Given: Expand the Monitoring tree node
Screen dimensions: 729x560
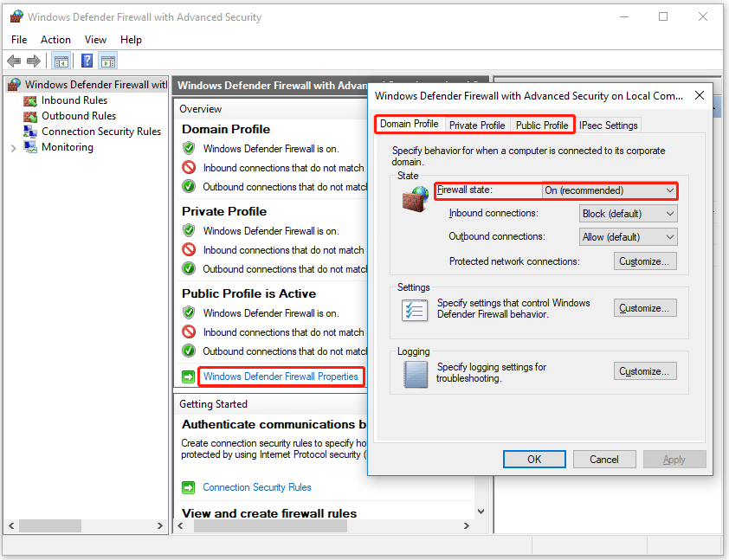Looking at the screenshot, I should click(x=14, y=148).
